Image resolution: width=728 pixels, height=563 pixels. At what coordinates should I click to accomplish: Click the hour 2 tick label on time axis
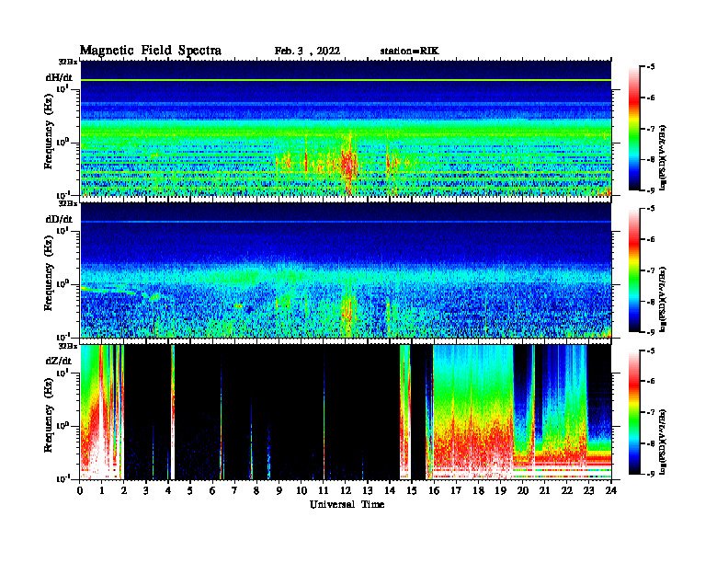[124, 490]
